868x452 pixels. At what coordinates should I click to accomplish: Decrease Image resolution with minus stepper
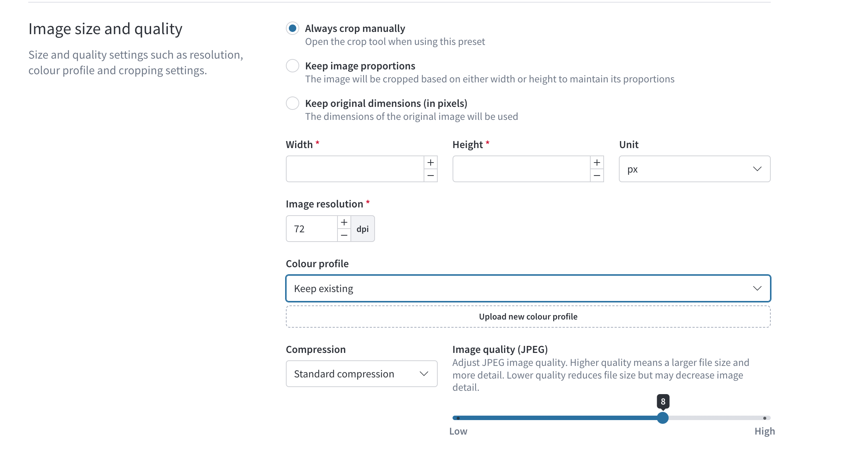(344, 235)
